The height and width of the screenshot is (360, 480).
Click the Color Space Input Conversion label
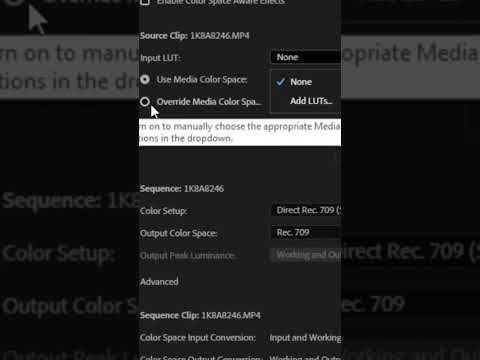[198, 338]
